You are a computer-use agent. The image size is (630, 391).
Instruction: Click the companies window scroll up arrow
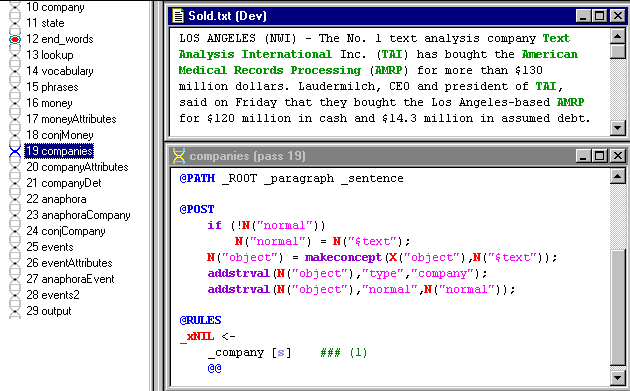618,176
